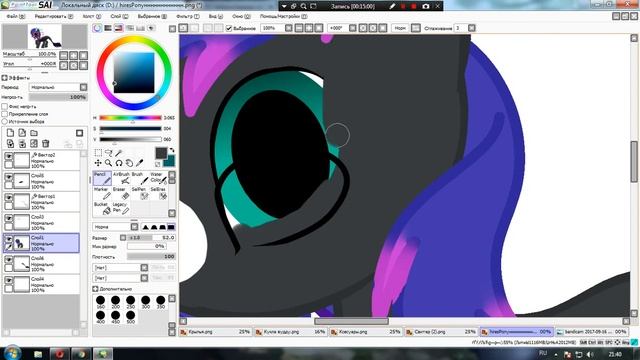Toggle the RGB slider panel icon
The image size is (640, 360).
click(108, 28)
